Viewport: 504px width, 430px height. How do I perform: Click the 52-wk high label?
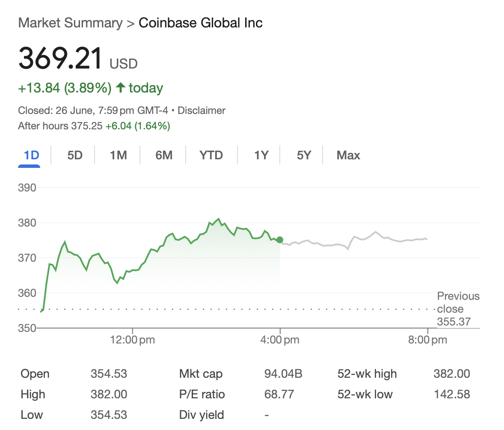coord(367,374)
